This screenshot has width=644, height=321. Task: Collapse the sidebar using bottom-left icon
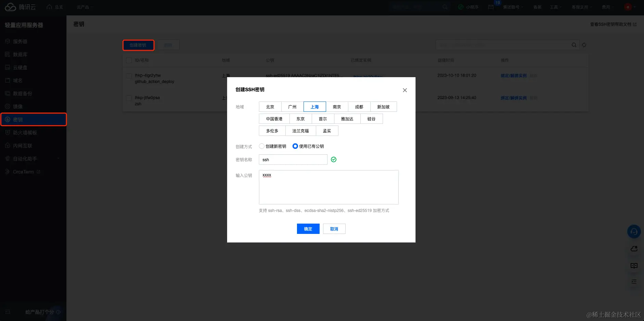click(8, 312)
